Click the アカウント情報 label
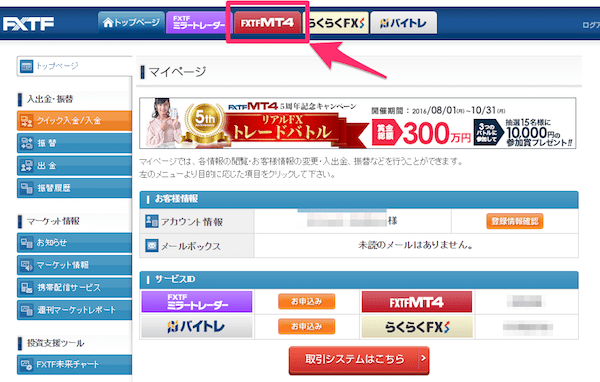The width and height of the screenshot is (600, 382). (x=191, y=222)
